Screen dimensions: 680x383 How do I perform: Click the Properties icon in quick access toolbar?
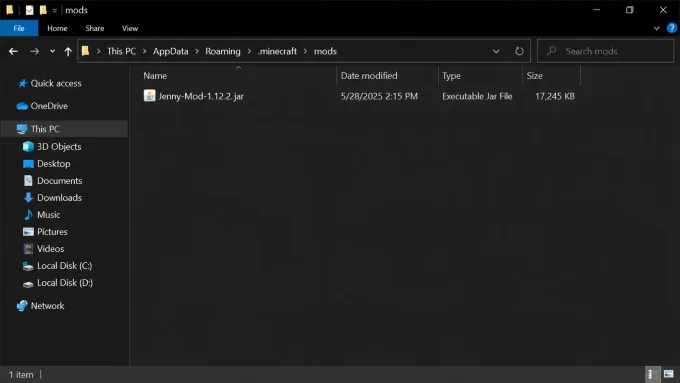point(29,10)
